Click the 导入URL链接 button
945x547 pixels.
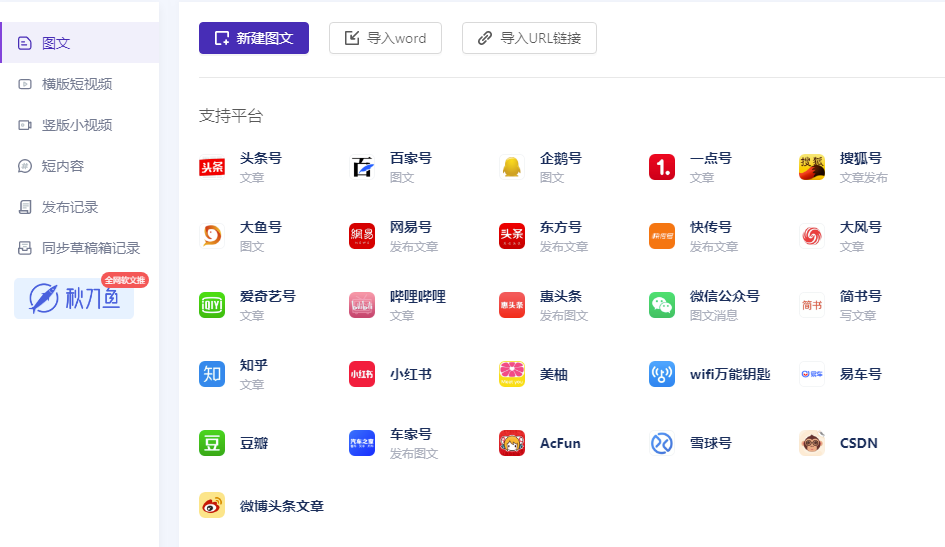coord(529,38)
